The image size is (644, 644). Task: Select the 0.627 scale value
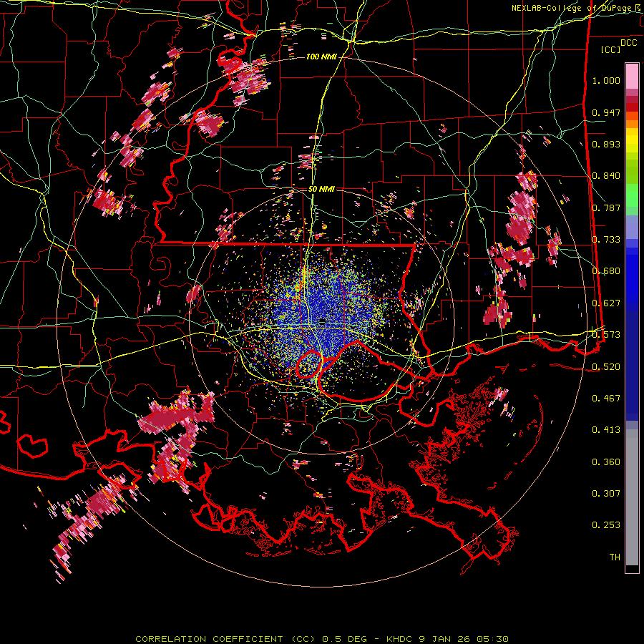click(606, 303)
